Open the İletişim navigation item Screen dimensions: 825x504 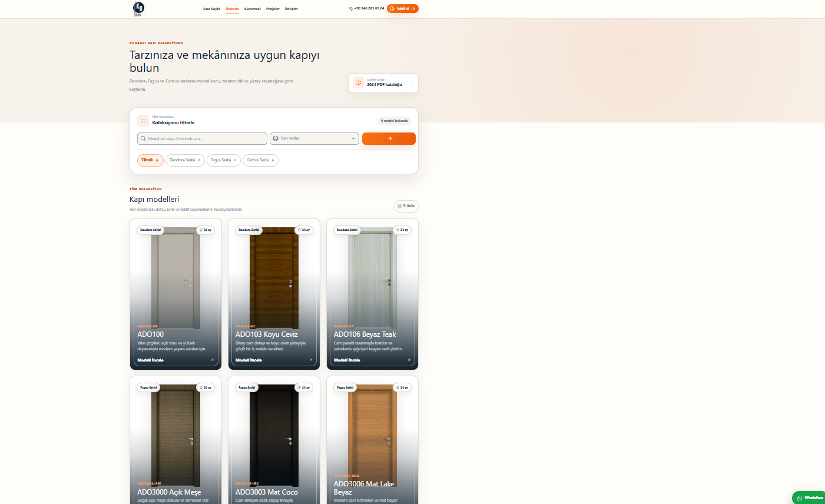[x=291, y=9]
